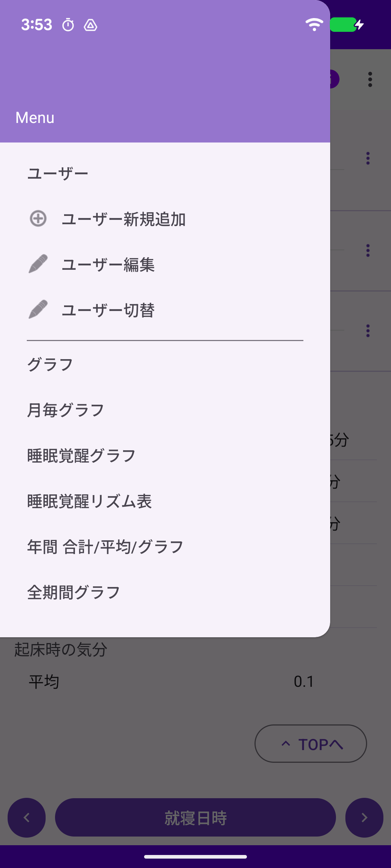Open the 全期間グラフ menu item
391x868 pixels.
[73, 592]
